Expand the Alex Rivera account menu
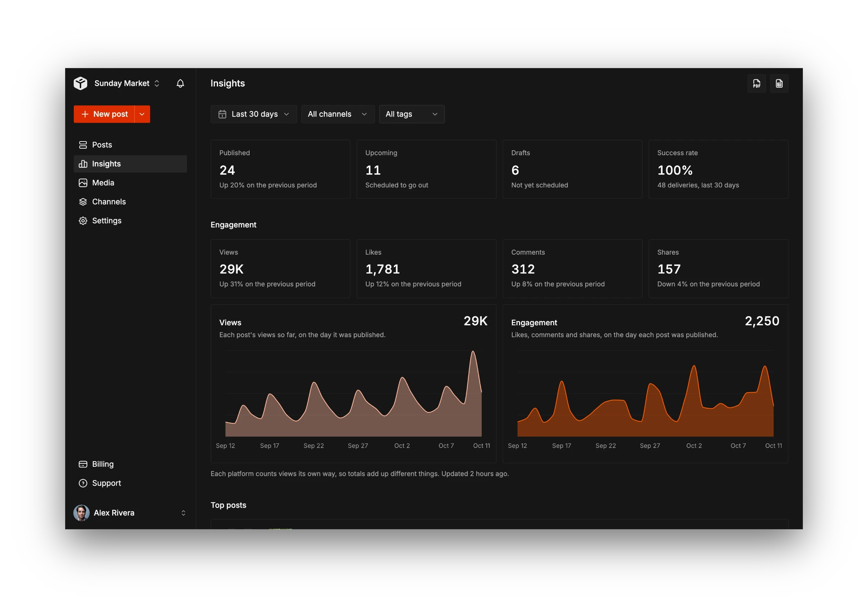The image size is (868, 597). (130, 512)
